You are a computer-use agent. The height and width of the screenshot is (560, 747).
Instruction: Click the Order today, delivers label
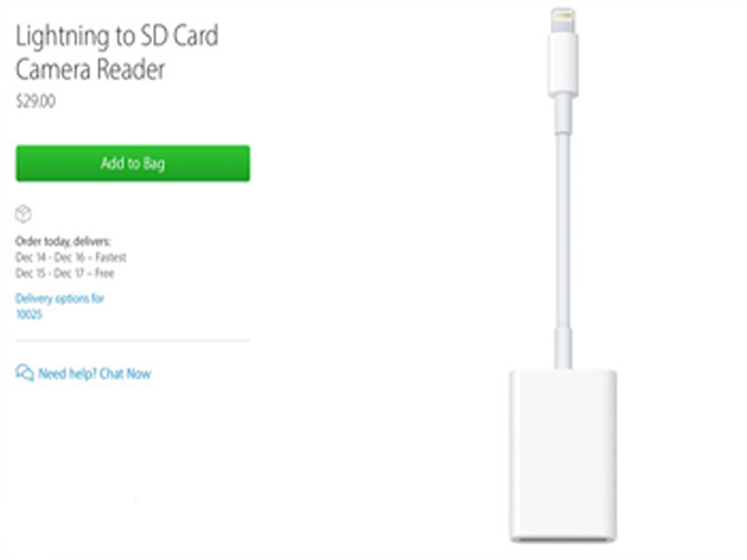63,241
